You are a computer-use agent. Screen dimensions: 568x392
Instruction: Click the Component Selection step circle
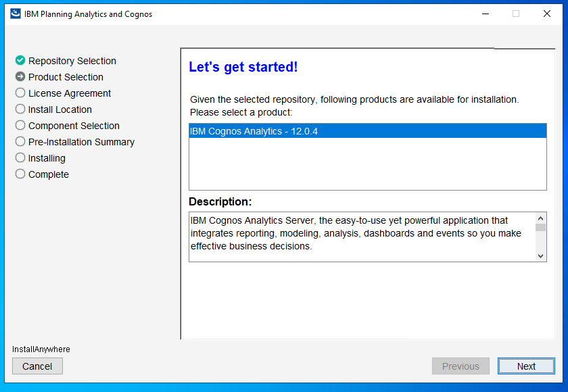coord(20,125)
